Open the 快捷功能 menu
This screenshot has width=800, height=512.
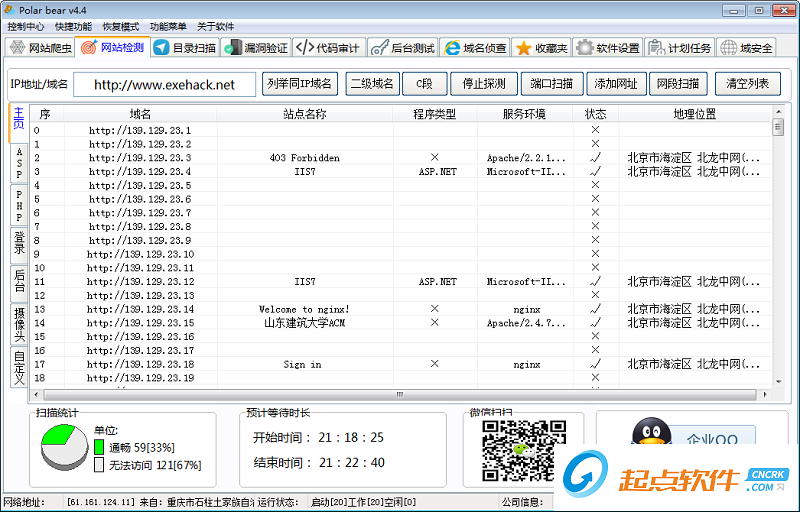[73, 27]
